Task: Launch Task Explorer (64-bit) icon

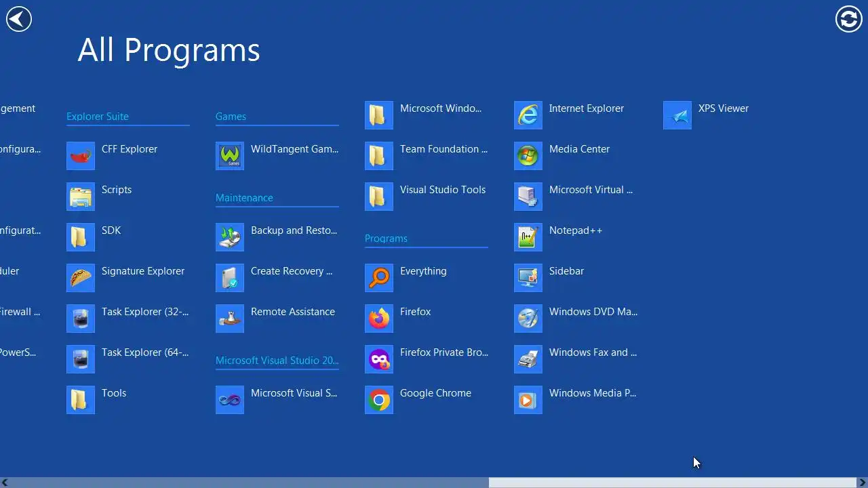Action: (81, 359)
